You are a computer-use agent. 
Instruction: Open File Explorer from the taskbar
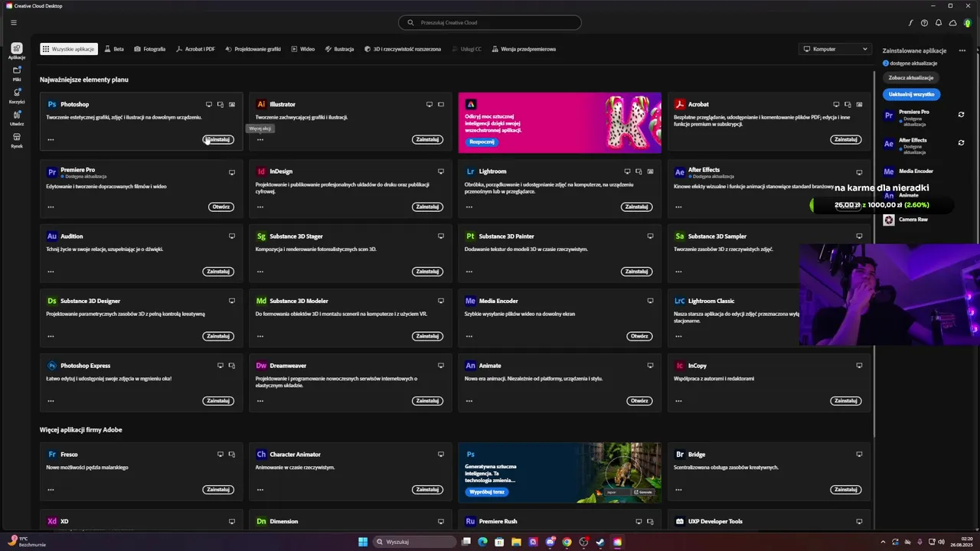[516, 542]
